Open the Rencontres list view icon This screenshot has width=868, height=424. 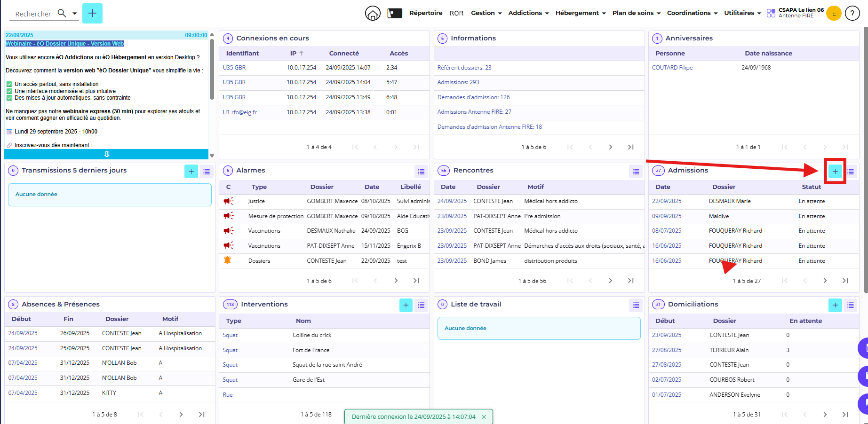[636, 172]
